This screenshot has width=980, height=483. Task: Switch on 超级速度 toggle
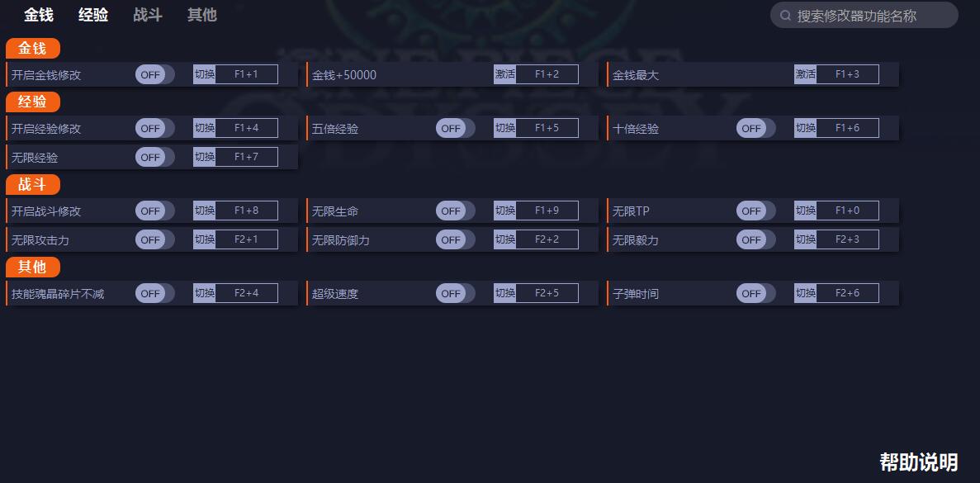click(x=455, y=294)
